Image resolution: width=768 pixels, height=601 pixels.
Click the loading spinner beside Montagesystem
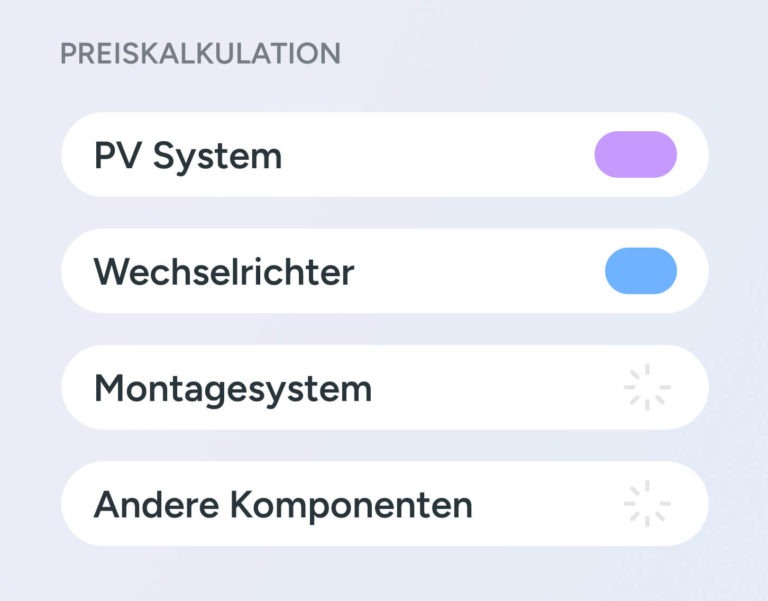pyautogui.click(x=647, y=388)
